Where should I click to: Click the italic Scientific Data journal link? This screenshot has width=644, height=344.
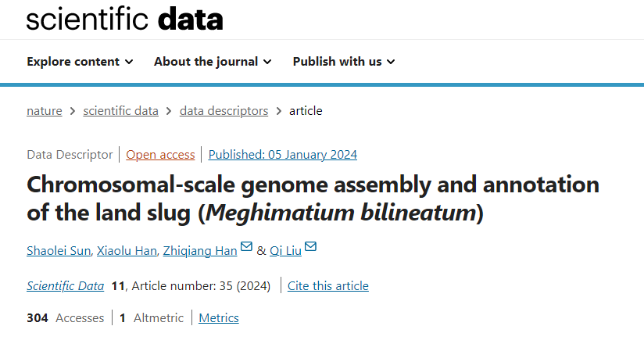[x=66, y=286]
